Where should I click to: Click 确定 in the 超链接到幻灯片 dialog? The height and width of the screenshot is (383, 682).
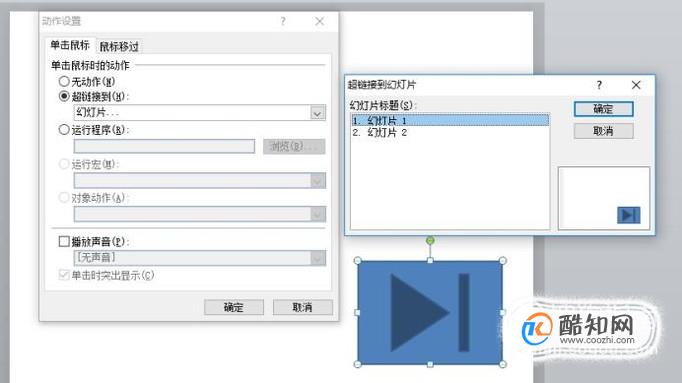click(603, 109)
